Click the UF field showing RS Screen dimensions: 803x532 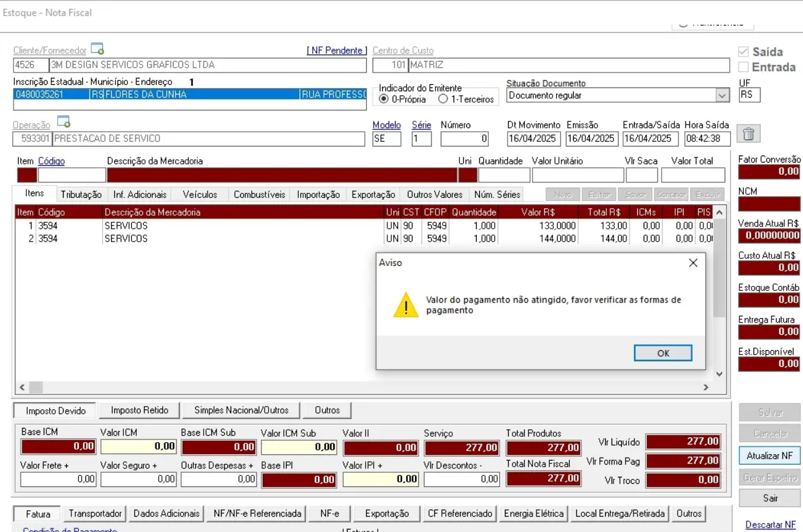pos(749,95)
